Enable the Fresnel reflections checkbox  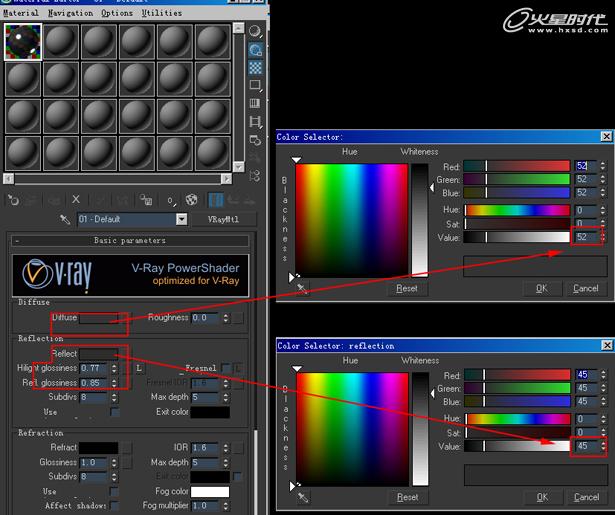[226, 368]
